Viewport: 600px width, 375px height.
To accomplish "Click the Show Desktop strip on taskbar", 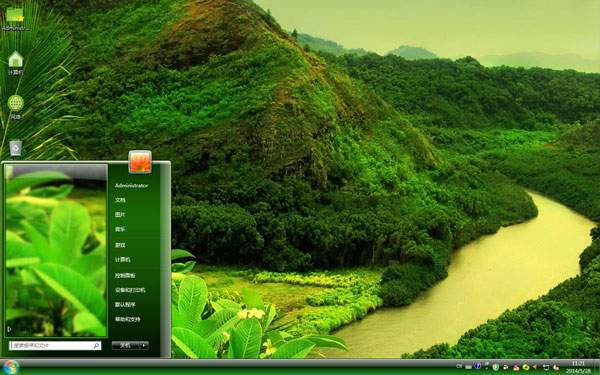I will 596,367.
